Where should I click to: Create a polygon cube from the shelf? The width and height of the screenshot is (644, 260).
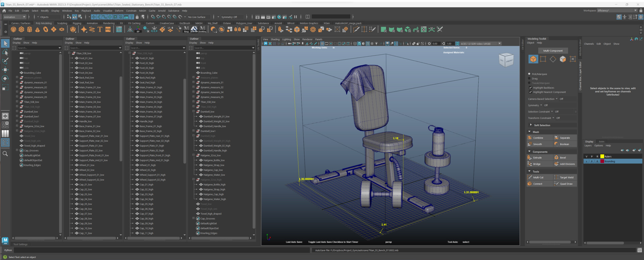point(21,29)
